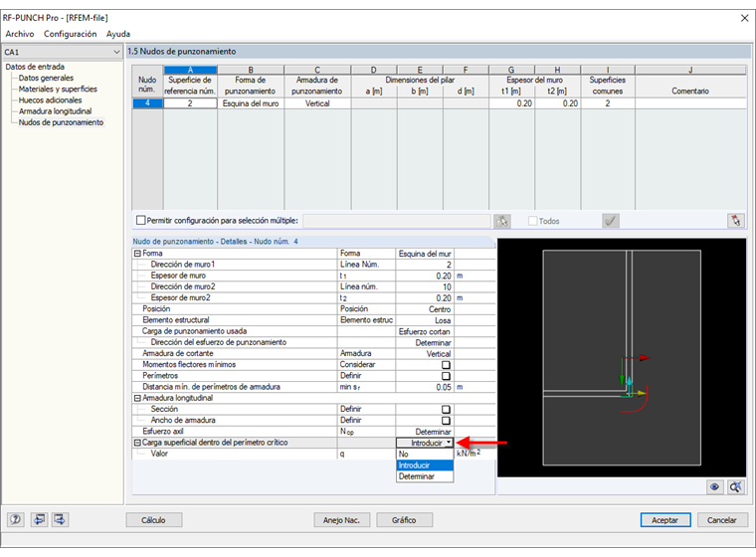Image resolution: width=756 pixels, height=557 pixels.
Task: Click the Anejo Nac. button
Action: click(x=342, y=520)
